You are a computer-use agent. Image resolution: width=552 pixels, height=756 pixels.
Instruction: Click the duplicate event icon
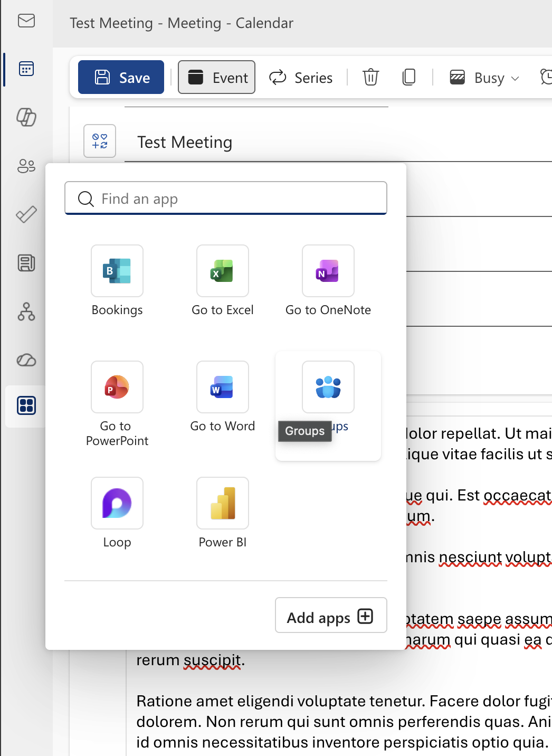(409, 77)
